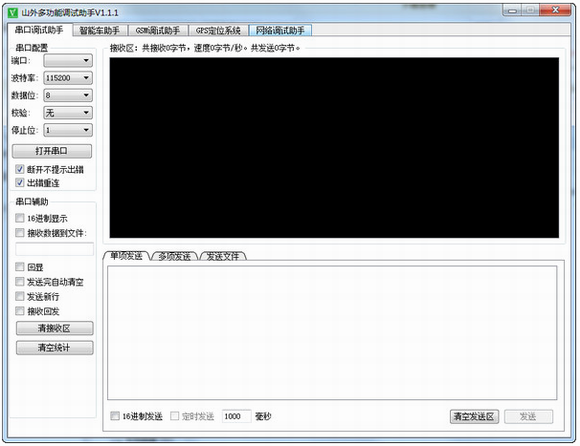Select the 多项发送 tab
This screenshot has height=446, width=580.
point(175,256)
